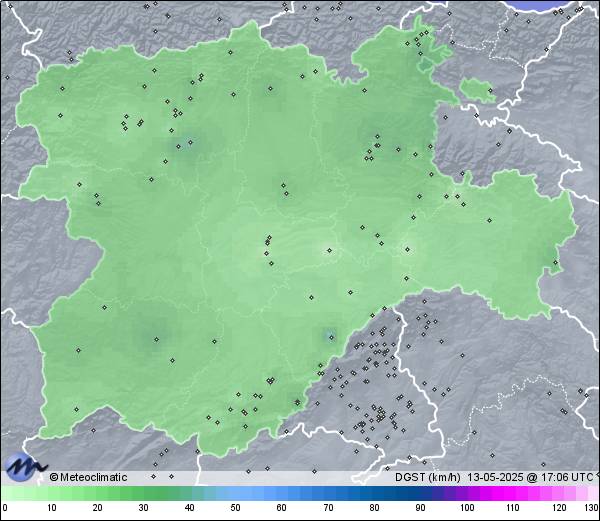Click the scale value 0
This screenshot has height=521, width=600.
[5, 508]
